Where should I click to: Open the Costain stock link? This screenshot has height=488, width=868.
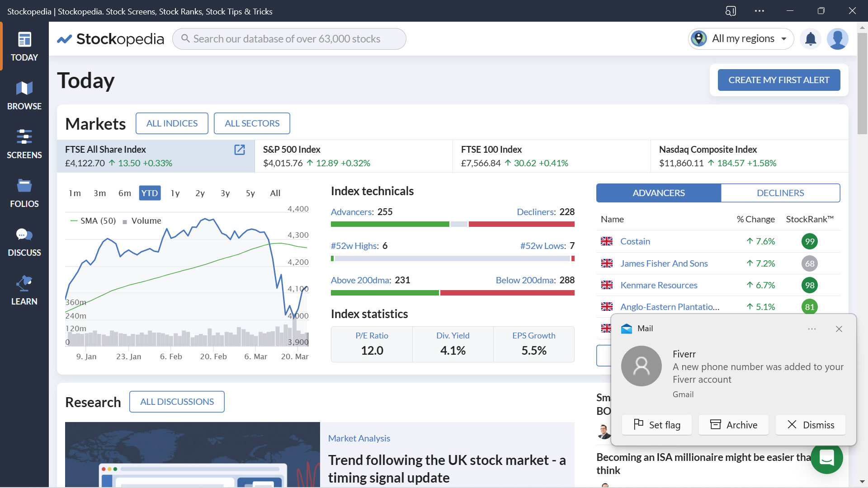coord(635,241)
